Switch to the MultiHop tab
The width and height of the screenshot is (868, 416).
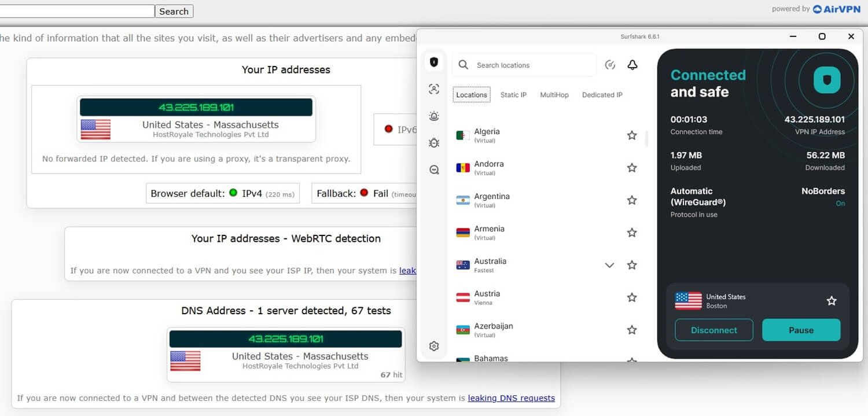click(x=554, y=95)
